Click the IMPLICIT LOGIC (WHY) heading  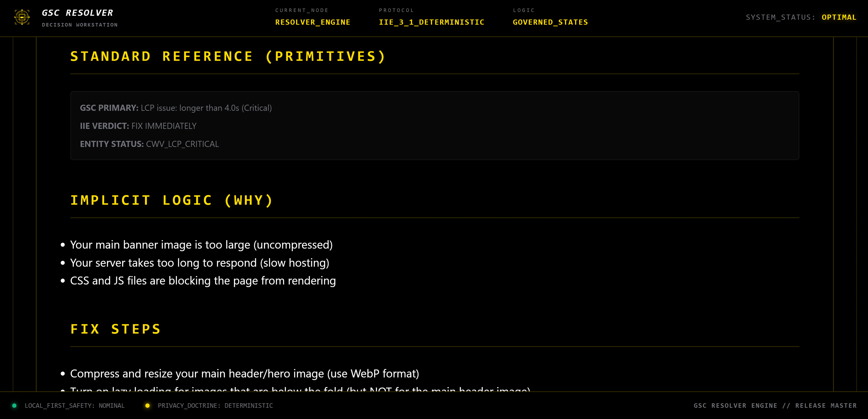[172, 200]
